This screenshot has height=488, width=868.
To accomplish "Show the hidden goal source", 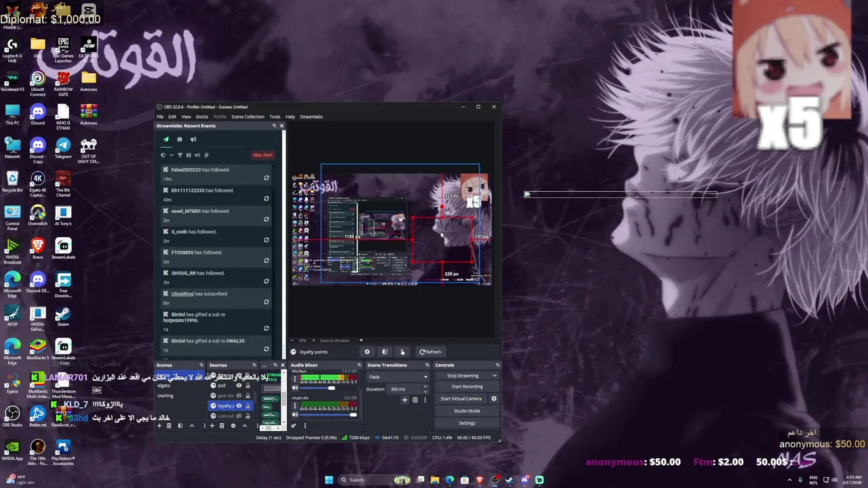I will pos(239,396).
